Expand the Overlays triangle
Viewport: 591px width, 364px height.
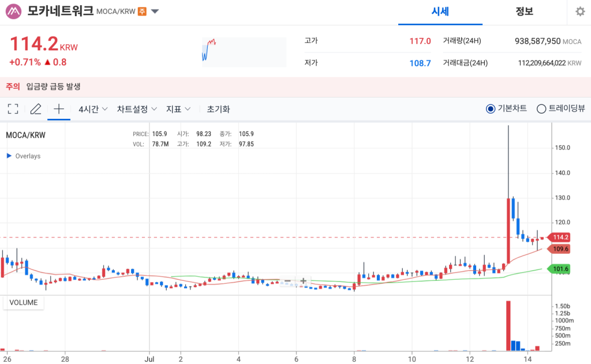coord(9,156)
